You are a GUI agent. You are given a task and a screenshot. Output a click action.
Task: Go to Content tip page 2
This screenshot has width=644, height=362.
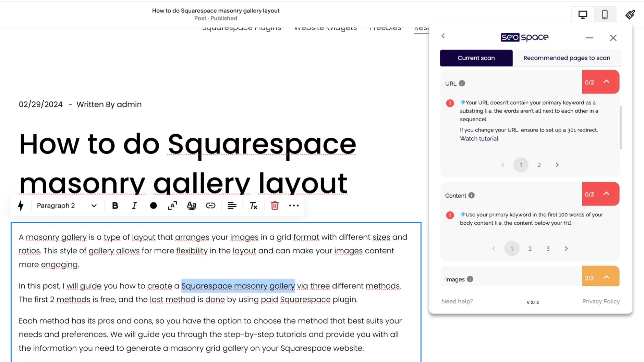coord(530,249)
